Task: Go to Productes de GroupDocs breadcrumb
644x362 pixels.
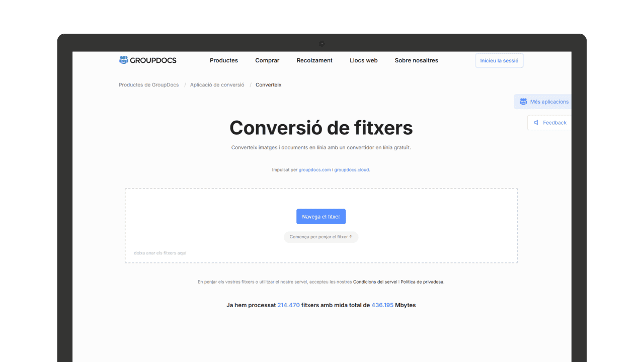Action: pos(148,85)
